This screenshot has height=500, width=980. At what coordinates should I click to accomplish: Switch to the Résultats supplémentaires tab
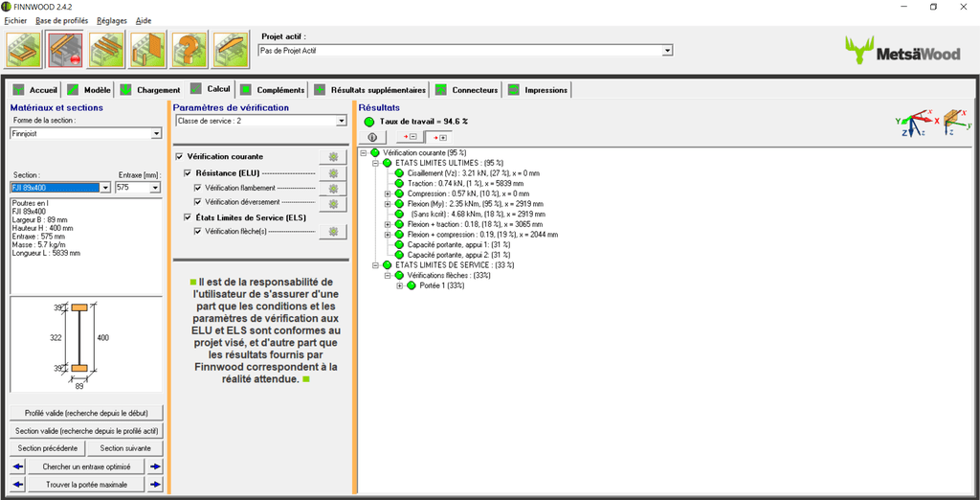point(370,90)
